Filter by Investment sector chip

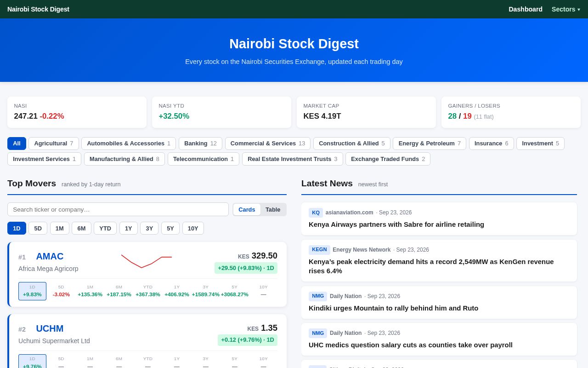[x=540, y=144]
